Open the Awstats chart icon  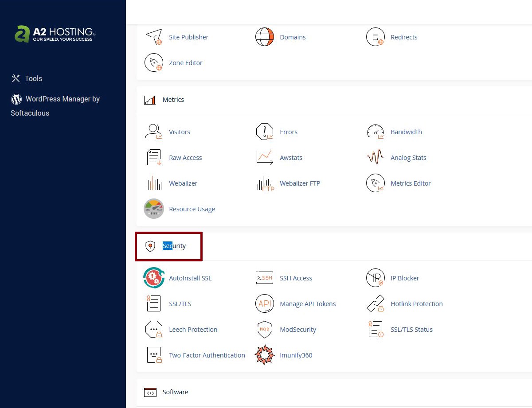pos(265,158)
